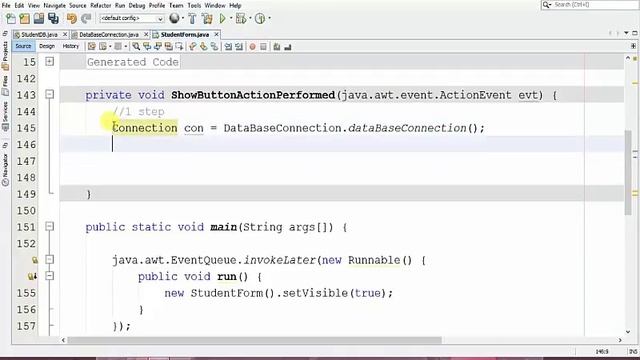This screenshot has height=360, width=640.
Task: Click the gutter annotation beside the run() line
Action: tap(32, 277)
